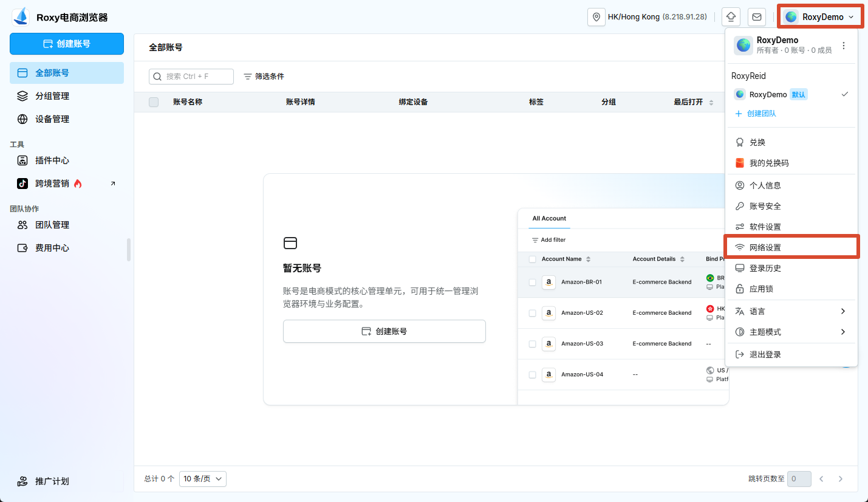Open the 10 条/页 page size dropdown
Viewport: 868px width, 502px height.
(x=203, y=479)
